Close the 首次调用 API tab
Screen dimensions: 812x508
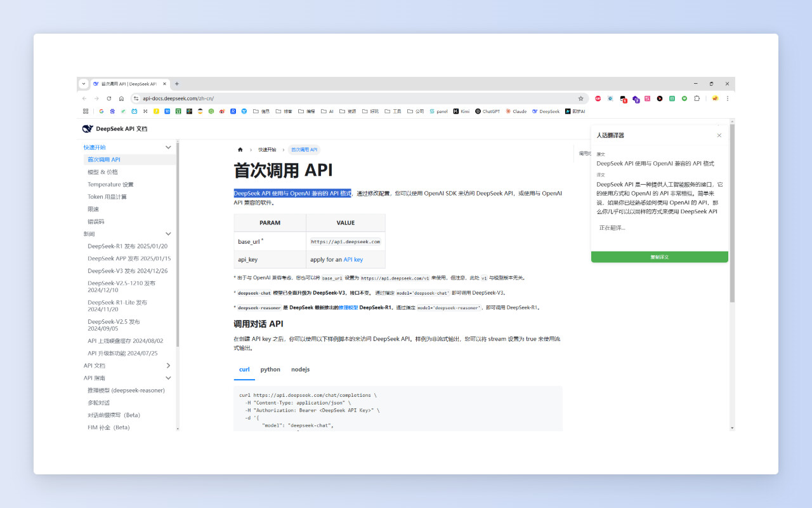coord(165,84)
